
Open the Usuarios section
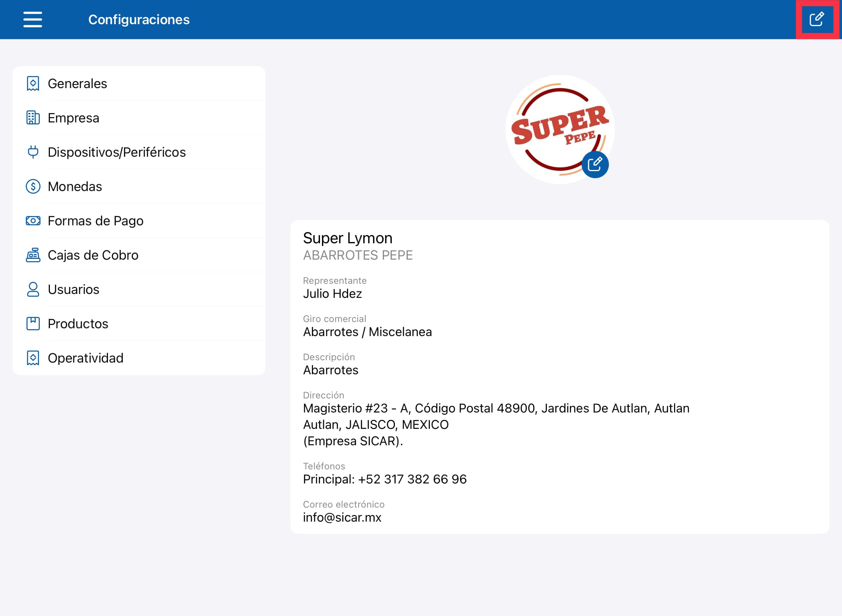pos(139,289)
